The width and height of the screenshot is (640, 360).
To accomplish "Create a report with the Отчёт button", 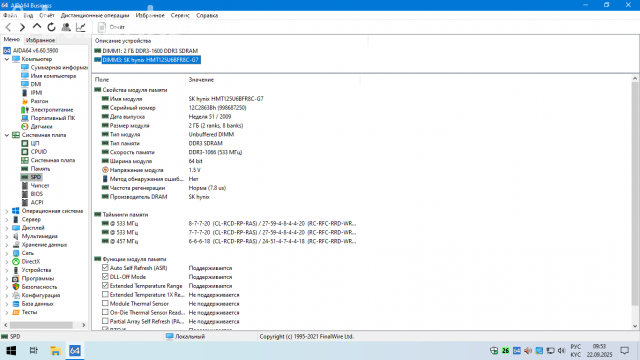I will pos(111,27).
